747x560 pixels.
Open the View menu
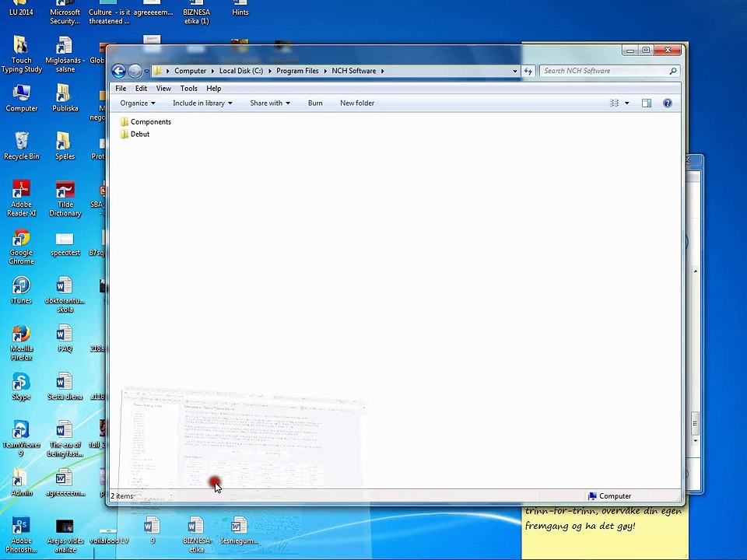[x=163, y=89]
